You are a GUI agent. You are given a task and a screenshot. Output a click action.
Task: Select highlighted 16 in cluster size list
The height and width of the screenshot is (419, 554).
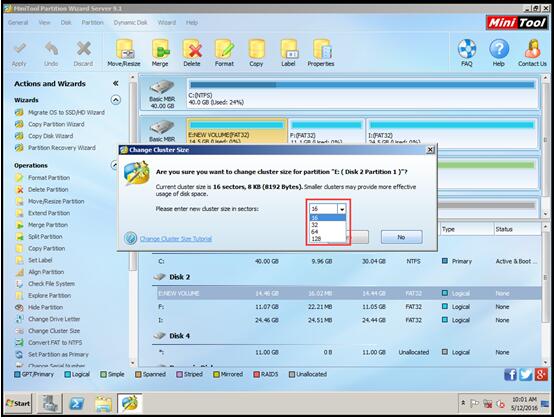click(x=327, y=218)
